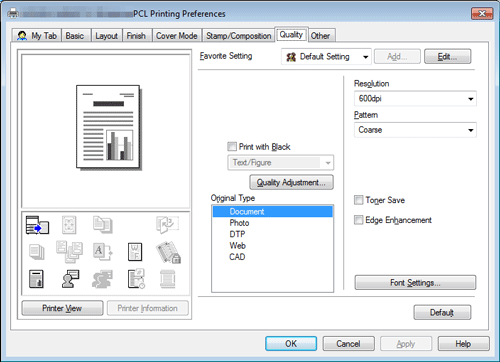Image resolution: width=500 pixels, height=362 pixels.
Task: Open the Resolution 600dpi dropdown
Action: coord(415,99)
